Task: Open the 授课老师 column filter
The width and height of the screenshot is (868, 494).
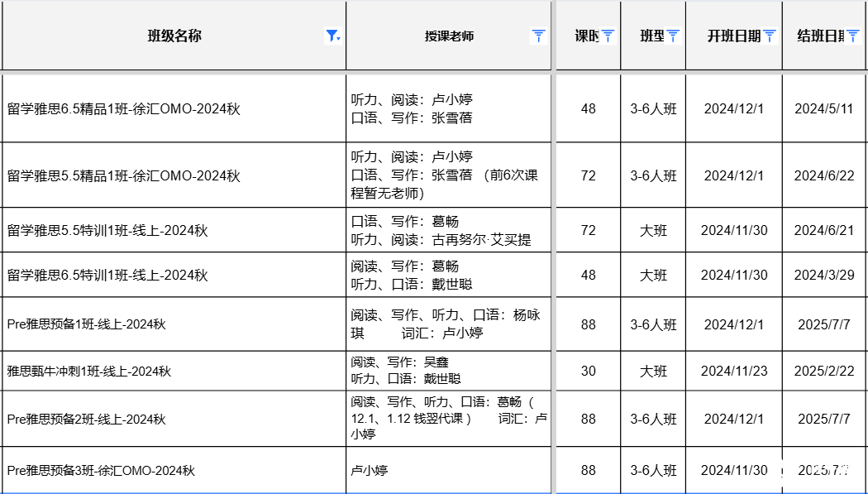Action: 539,36
